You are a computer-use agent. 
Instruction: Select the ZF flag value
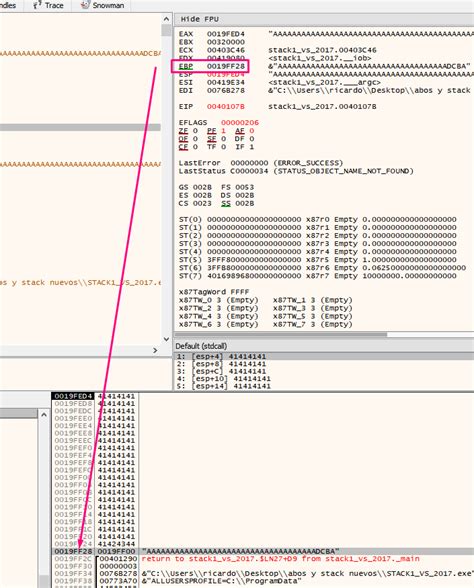click(x=195, y=131)
